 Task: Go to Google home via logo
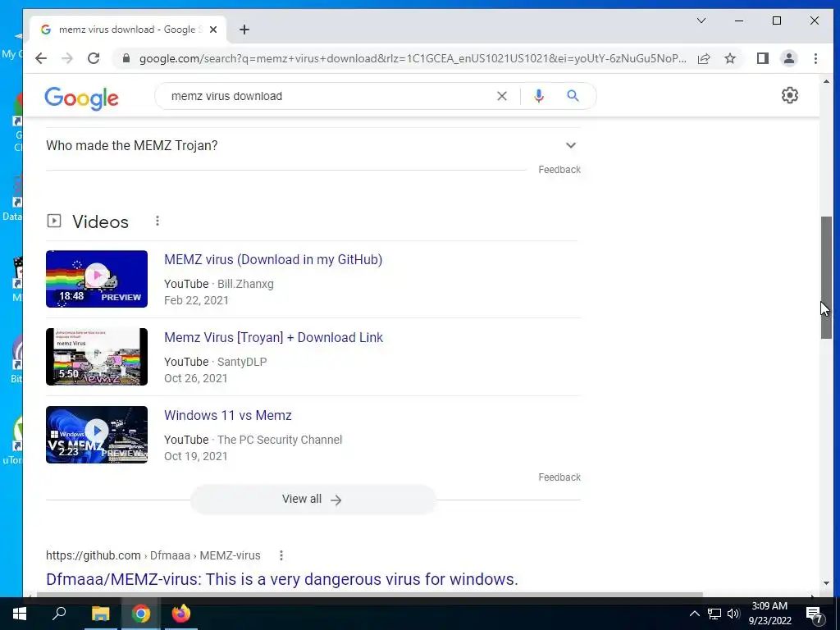click(81, 98)
